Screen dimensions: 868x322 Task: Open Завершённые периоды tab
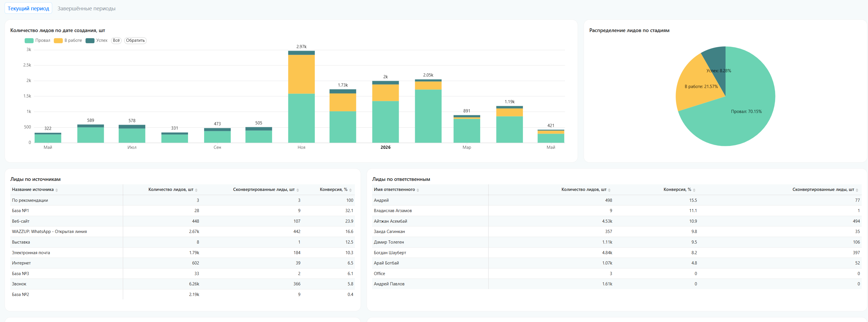click(86, 8)
